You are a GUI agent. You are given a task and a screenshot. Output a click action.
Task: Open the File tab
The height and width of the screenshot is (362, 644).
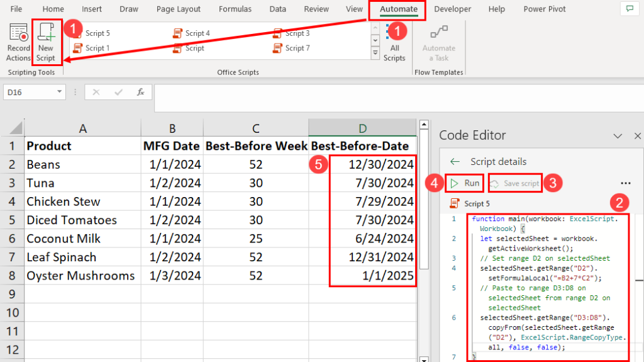coord(16,9)
